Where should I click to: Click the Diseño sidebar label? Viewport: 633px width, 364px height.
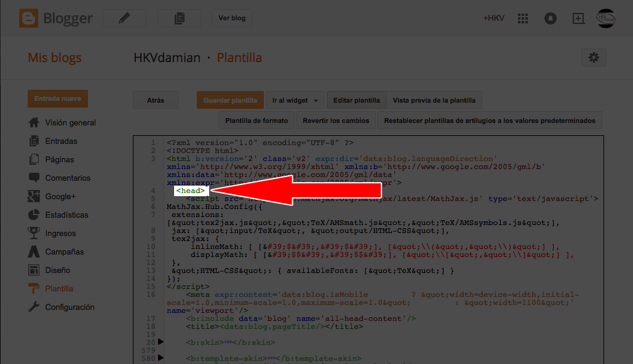(x=58, y=271)
